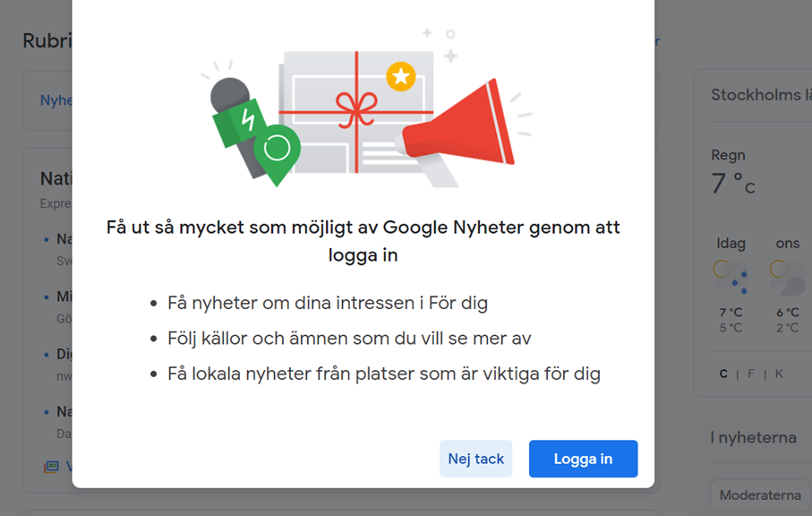Open the full coverage icon under news list
This screenshot has width=812, height=516.
click(x=51, y=466)
